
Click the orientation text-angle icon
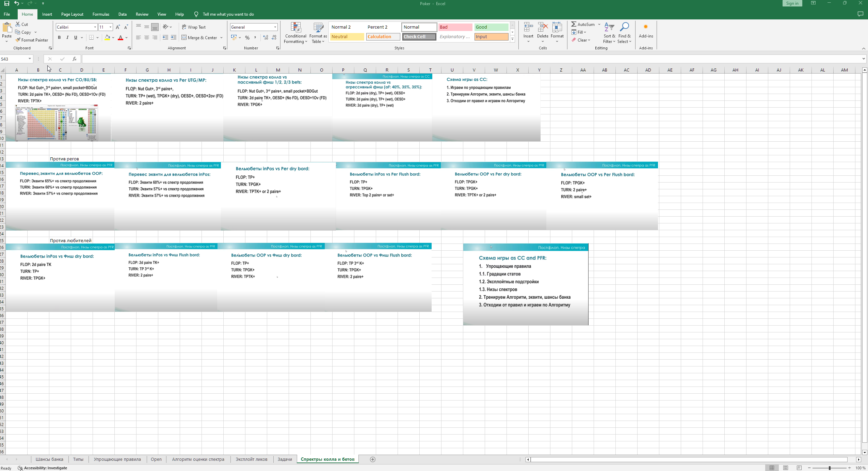[x=165, y=27]
